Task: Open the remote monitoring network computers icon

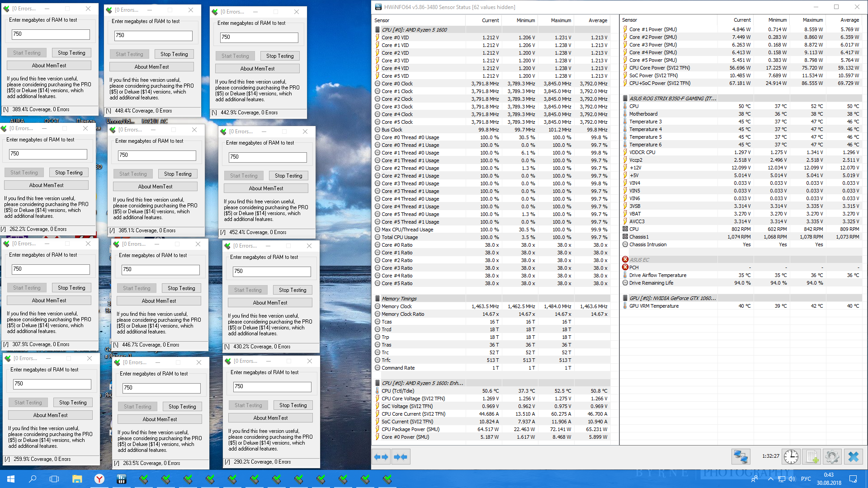Action: point(741,457)
